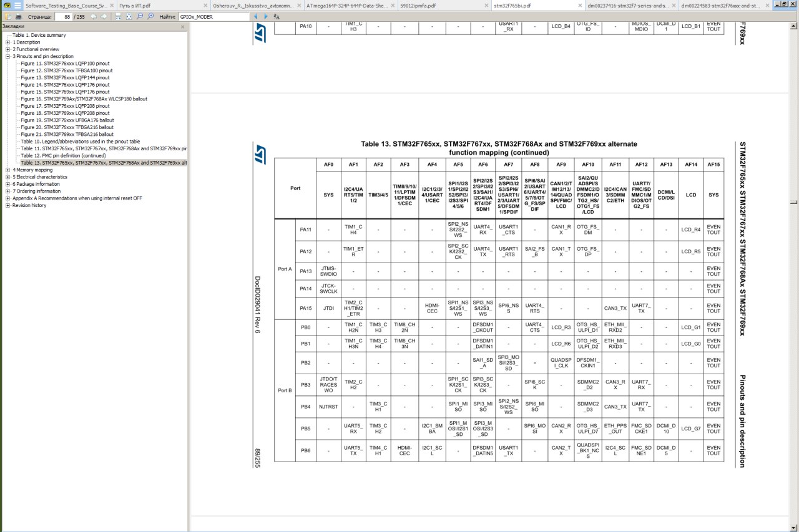The height and width of the screenshot is (532, 799).
Task: Expand 5 Electrical characteristics bookmark
Action: pos(7,177)
